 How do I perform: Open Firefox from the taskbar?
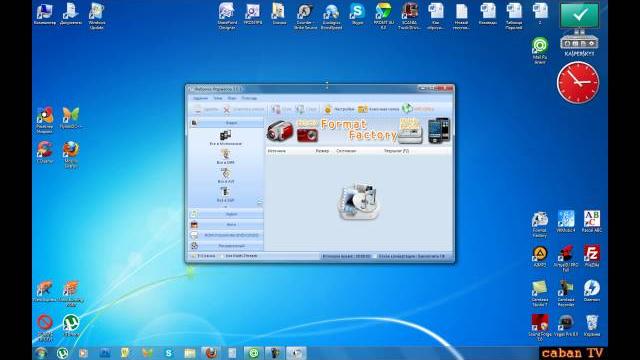(x=211, y=353)
